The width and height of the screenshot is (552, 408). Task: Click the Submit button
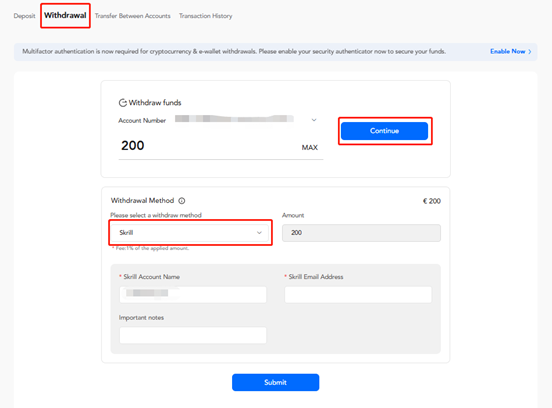(x=275, y=382)
